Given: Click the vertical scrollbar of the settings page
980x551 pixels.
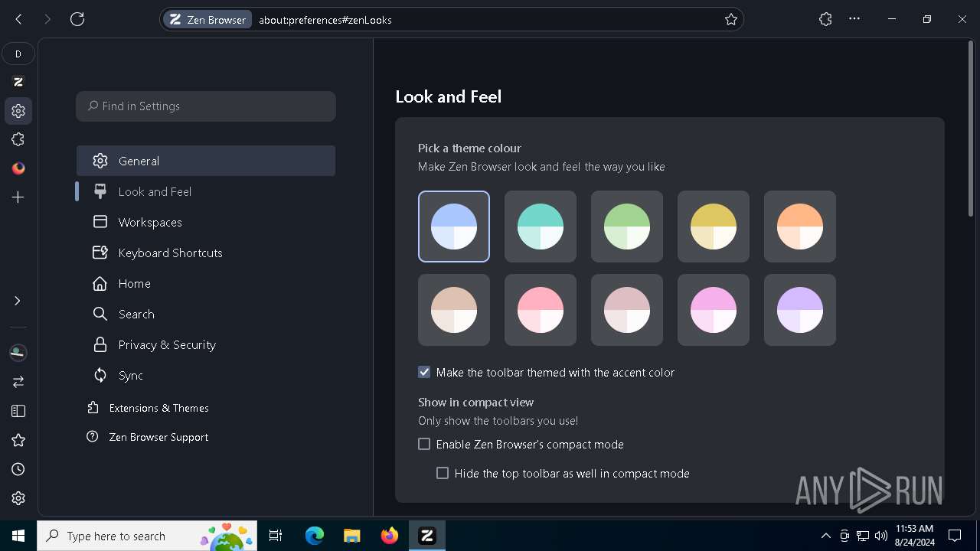Looking at the screenshot, I should click(x=971, y=130).
